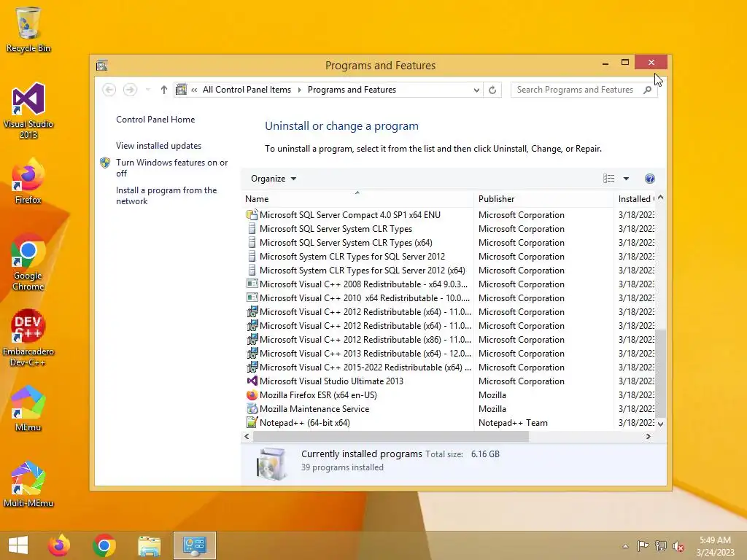747x560 pixels.
Task: Select Microsoft SQL Server System CLR Types (x64)
Action: [x=449, y=242]
